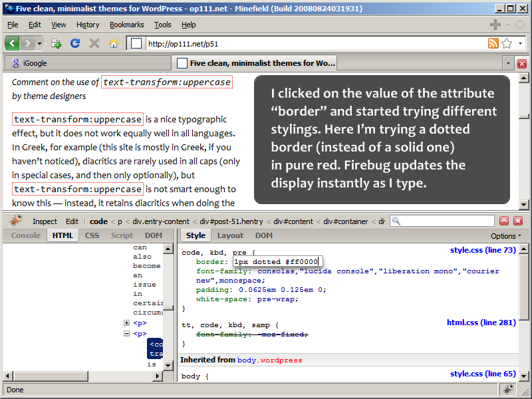Close the current tab with red X
The image size is (532, 399).
point(522,63)
